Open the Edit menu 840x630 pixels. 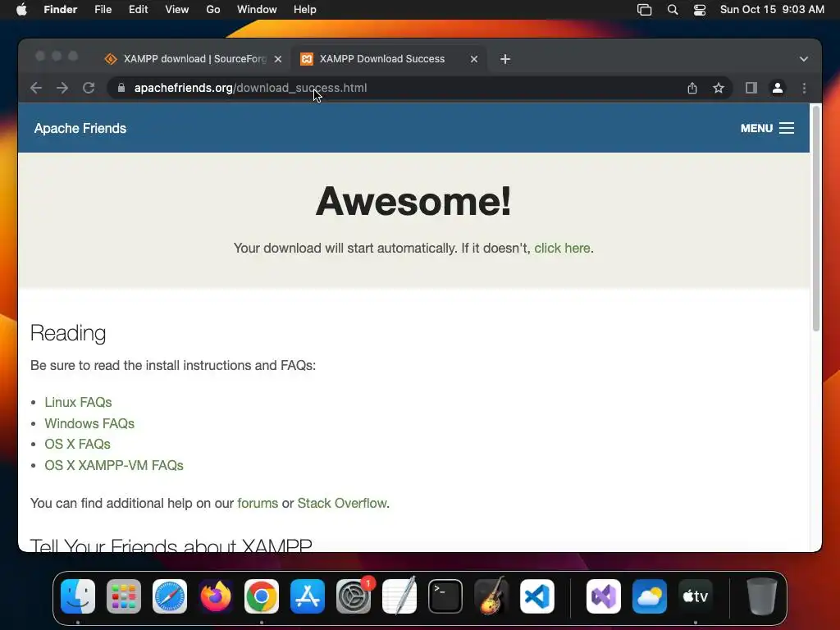click(138, 10)
